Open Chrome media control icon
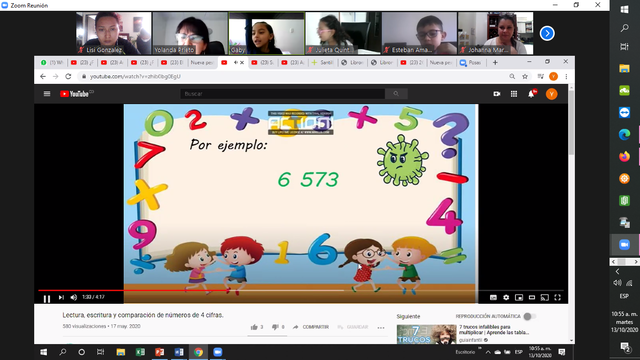The height and width of the screenshot is (360, 640). pos(540,76)
